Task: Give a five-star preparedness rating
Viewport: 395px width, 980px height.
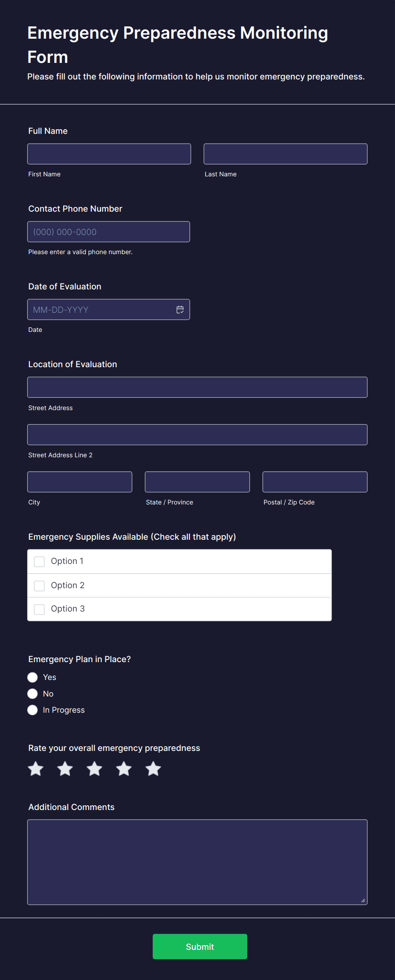Action: click(x=153, y=769)
